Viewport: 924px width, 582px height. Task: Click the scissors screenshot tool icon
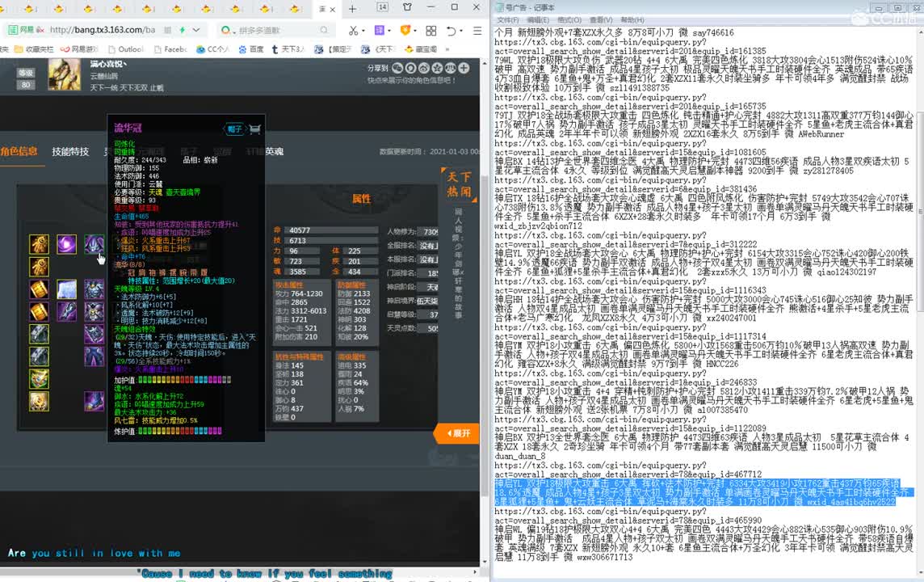(x=353, y=31)
